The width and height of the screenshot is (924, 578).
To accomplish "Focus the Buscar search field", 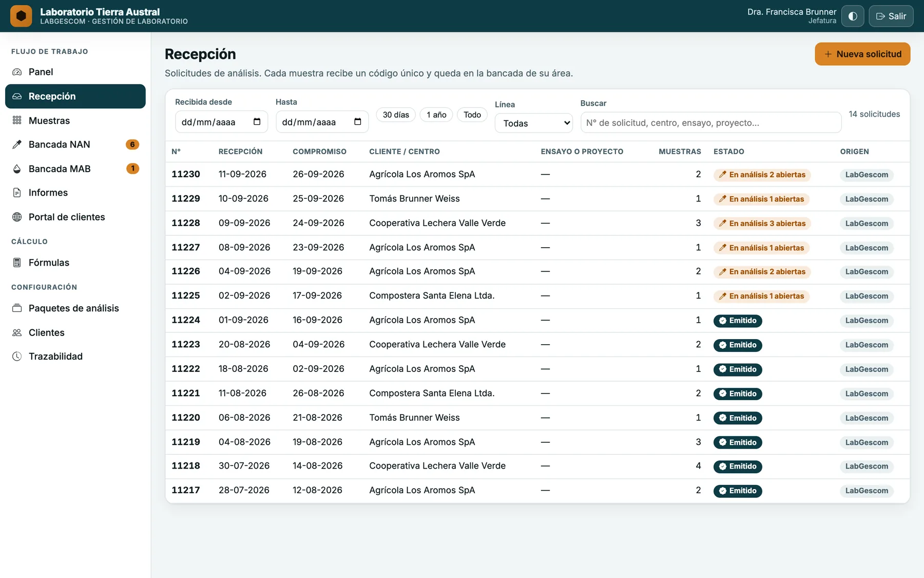I will tap(711, 123).
